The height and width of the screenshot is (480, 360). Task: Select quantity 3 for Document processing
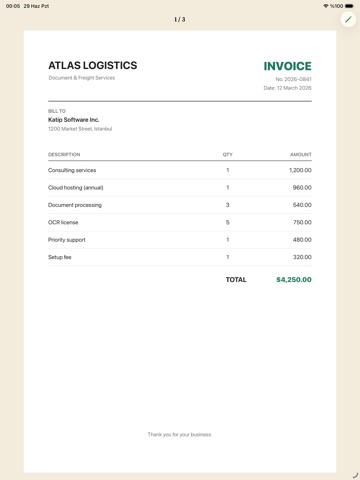(228, 205)
